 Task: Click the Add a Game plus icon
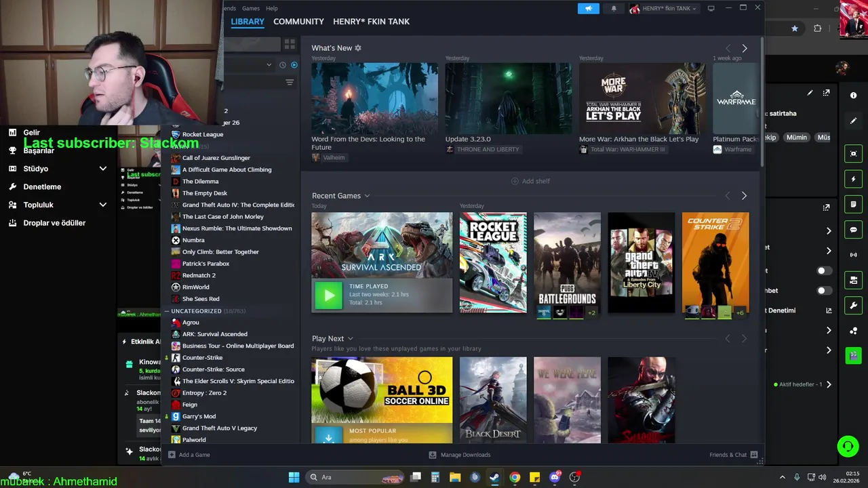pyautogui.click(x=172, y=455)
